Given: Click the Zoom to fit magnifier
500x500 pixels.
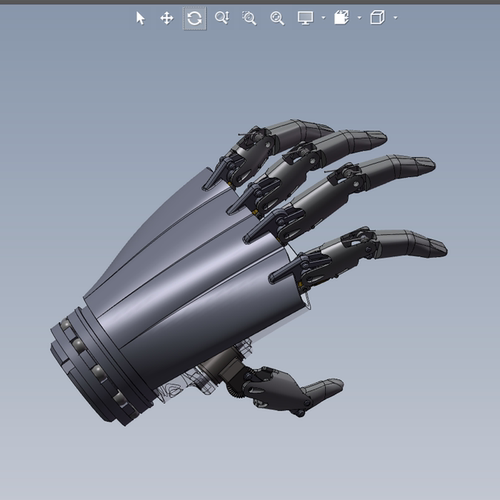Looking at the screenshot, I should tap(277, 18).
